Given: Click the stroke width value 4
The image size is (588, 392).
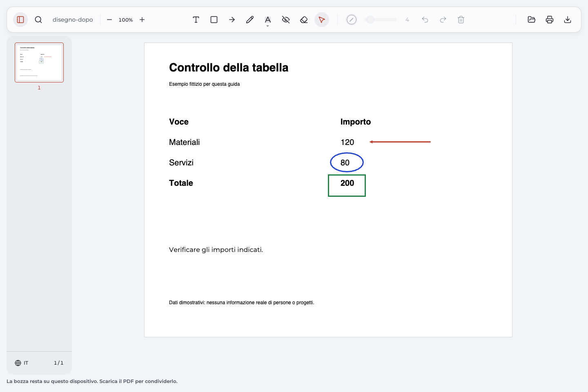Looking at the screenshot, I should tap(407, 20).
